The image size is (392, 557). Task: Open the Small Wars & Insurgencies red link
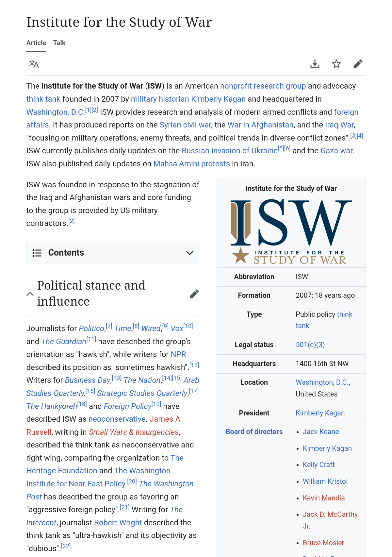pyautogui.click(x=134, y=432)
